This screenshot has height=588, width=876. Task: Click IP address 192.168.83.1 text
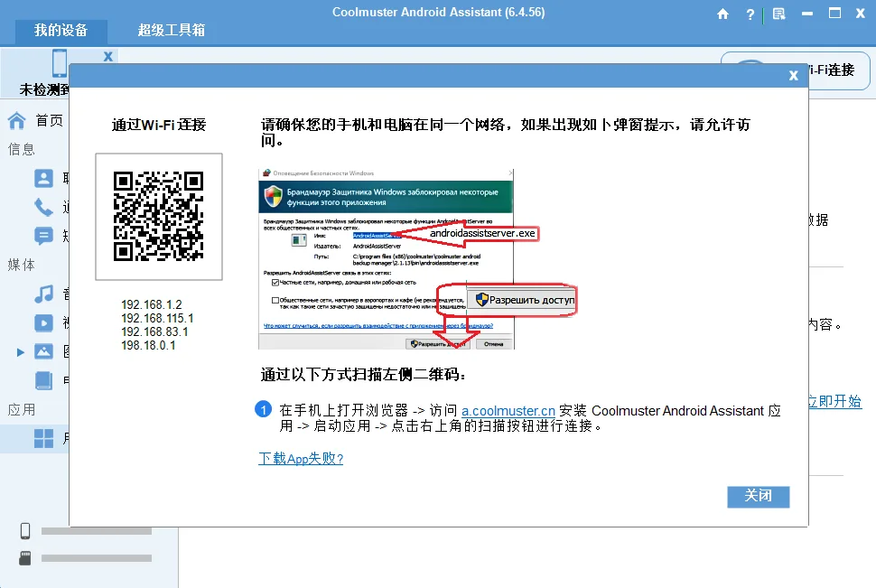coord(154,331)
